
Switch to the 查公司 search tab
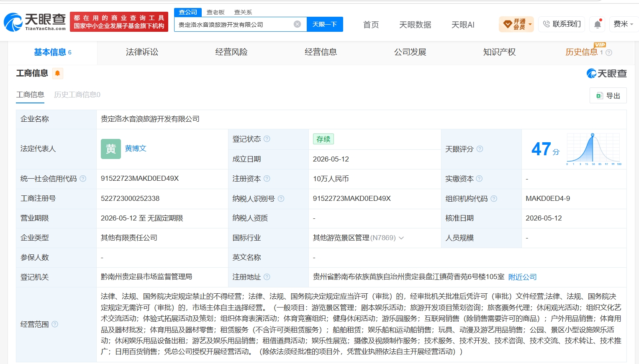(x=188, y=12)
